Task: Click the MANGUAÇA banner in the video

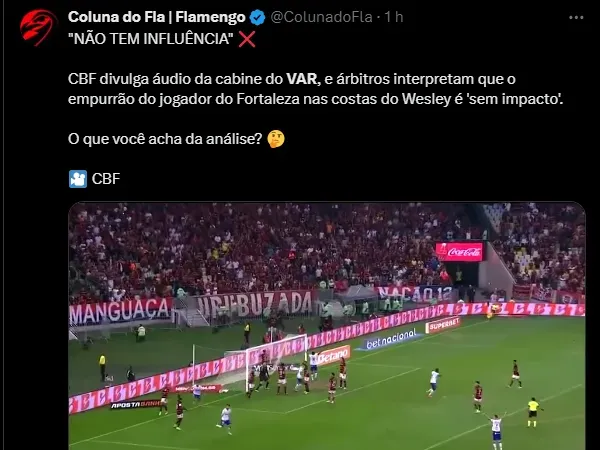Action: click(x=120, y=311)
